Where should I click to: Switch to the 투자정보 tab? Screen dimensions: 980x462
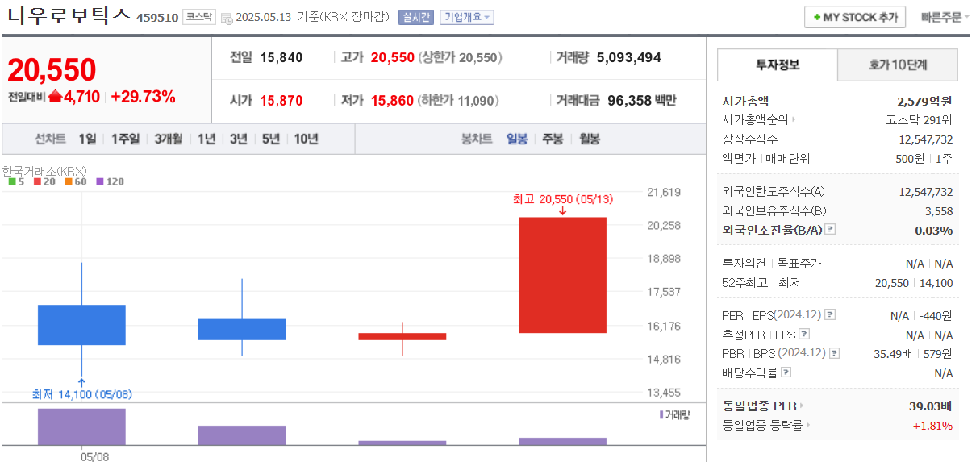click(x=778, y=65)
